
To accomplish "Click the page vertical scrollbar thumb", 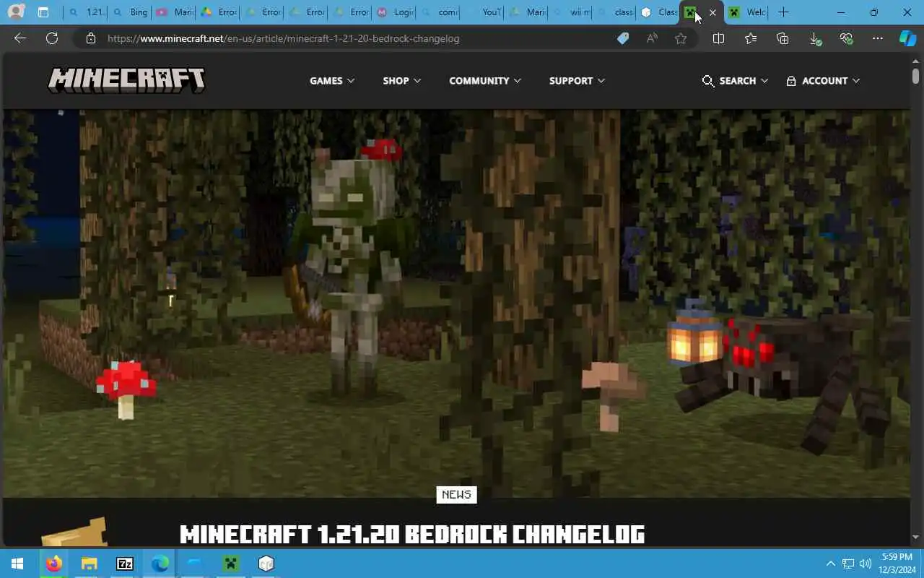I will pos(915,75).
